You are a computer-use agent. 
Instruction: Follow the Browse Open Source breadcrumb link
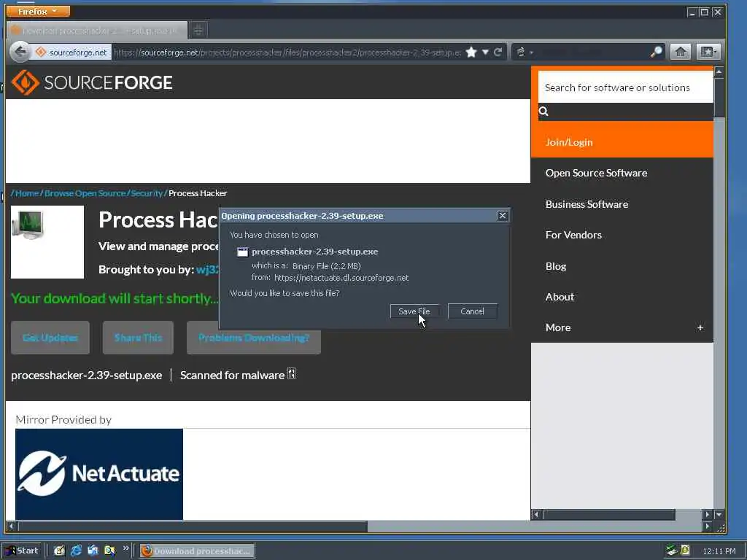85,193
